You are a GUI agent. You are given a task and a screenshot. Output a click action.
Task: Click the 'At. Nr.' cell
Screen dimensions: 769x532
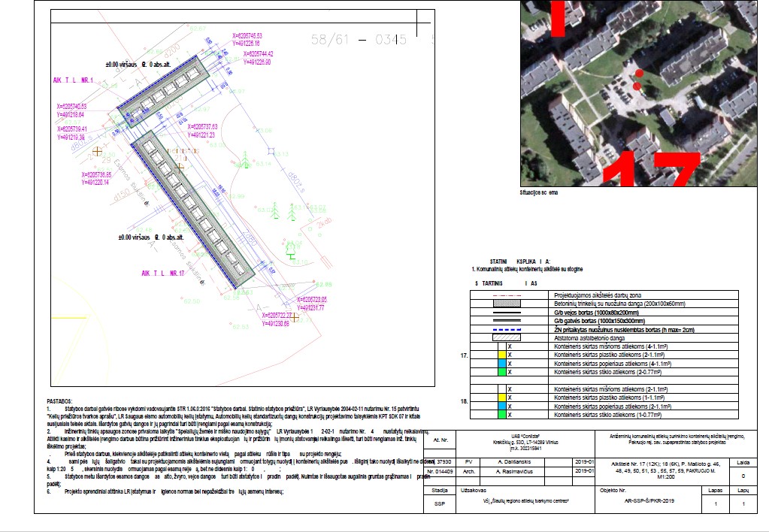(441, 440)
